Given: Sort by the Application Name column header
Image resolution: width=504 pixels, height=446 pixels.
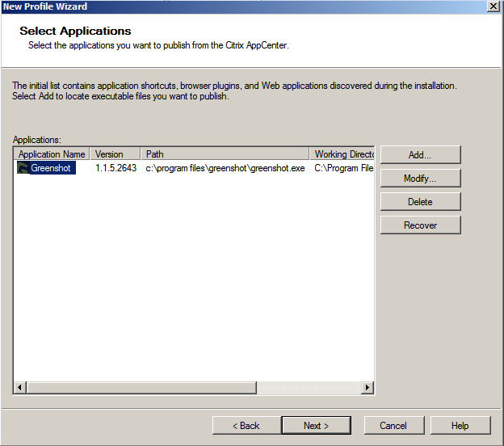Looking at the screenshot, I should [52, 154].
